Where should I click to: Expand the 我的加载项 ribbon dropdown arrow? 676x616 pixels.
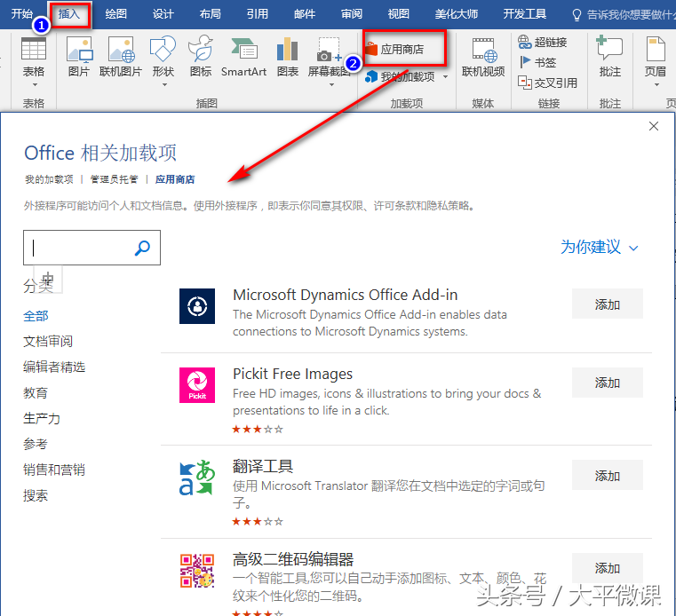point(446,77)
